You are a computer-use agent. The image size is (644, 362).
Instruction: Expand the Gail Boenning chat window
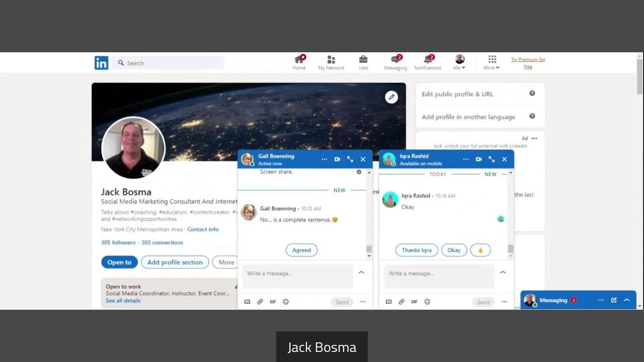coord(350,159)
